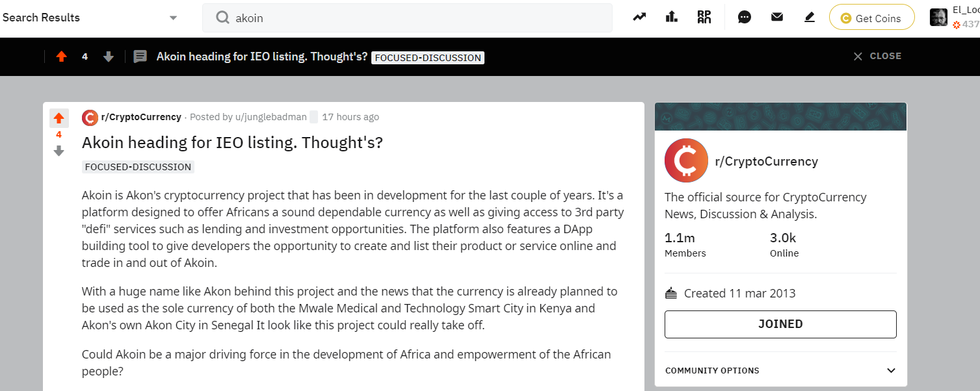980x391 pixels.
Task: Click the Get Coins button
Action: click(x=871, y=18)
